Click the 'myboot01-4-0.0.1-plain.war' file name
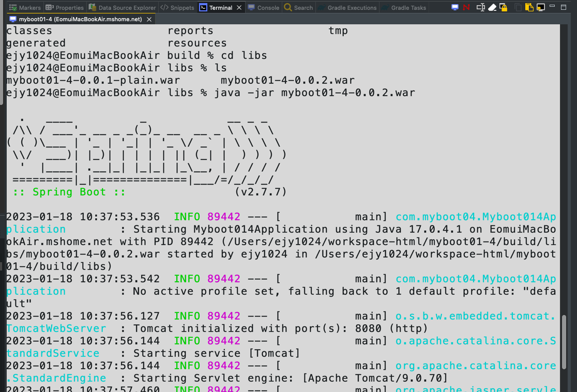 coord(93,80)
